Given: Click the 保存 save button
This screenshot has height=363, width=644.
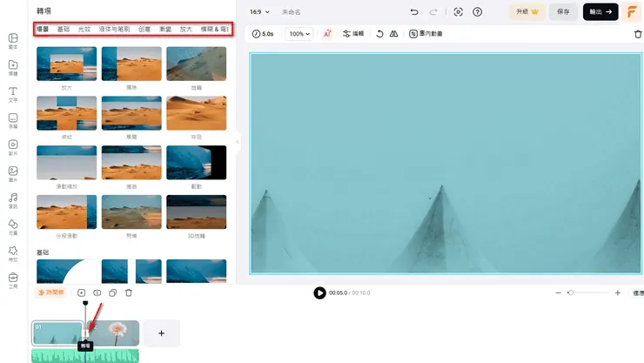Looking at the screenshot, I should point(563,12).
